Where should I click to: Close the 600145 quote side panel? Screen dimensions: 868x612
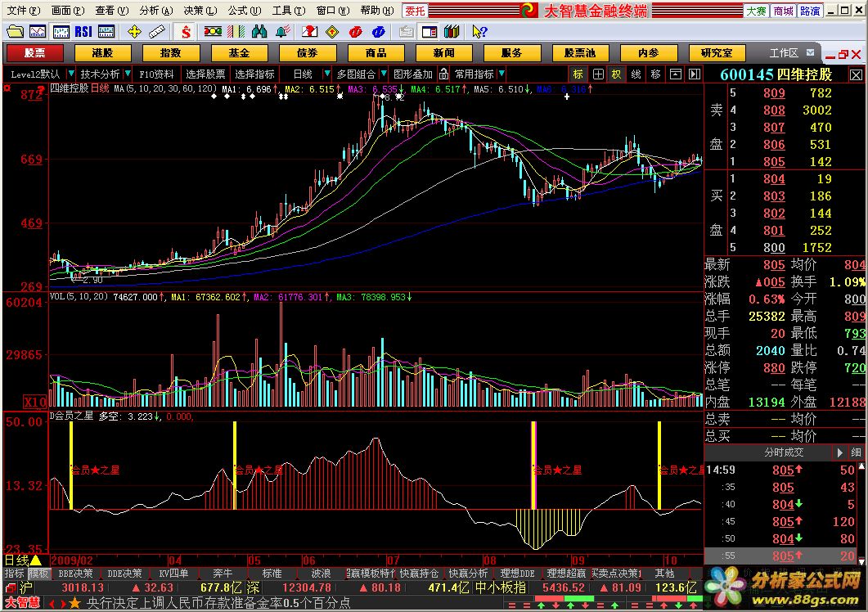pos(856,74)
